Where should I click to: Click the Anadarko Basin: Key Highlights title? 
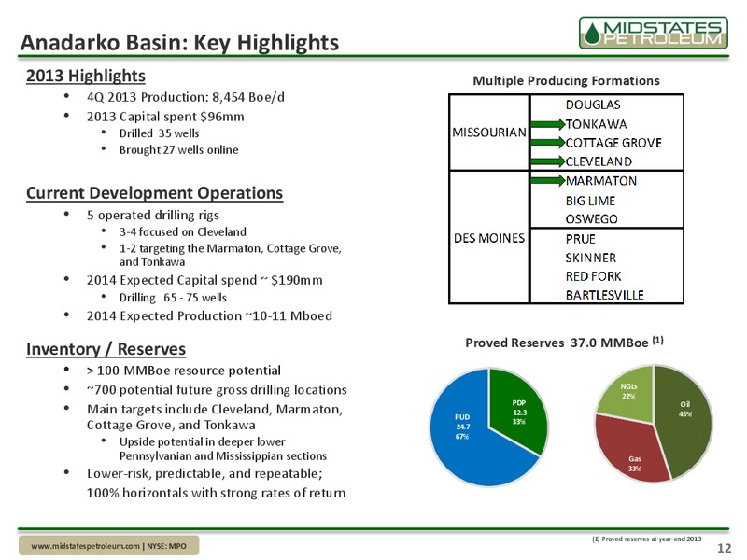179,42
